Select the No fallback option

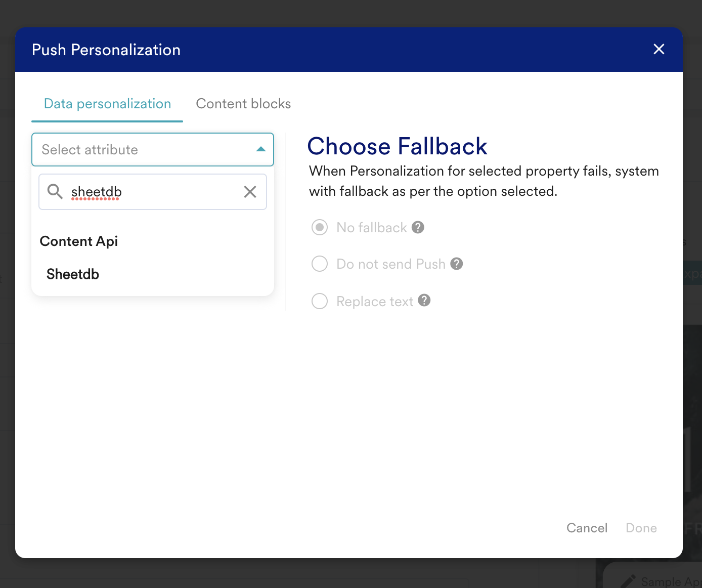[319, 227]
